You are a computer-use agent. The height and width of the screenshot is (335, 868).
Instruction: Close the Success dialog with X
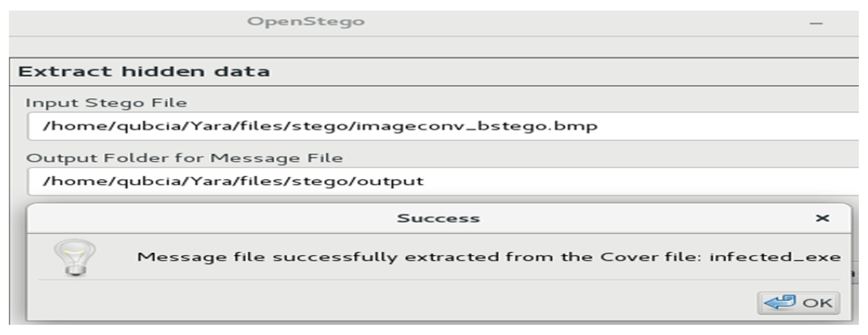[x=822, y=218]
